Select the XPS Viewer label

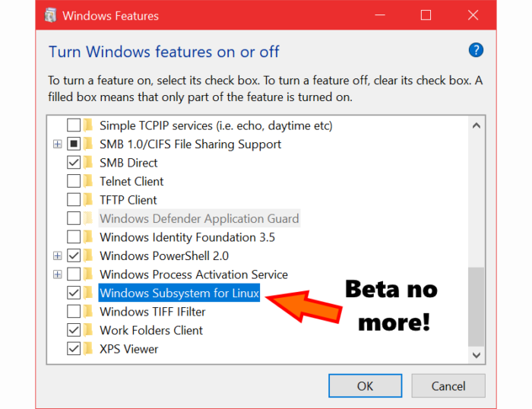[x=129, y=349]
